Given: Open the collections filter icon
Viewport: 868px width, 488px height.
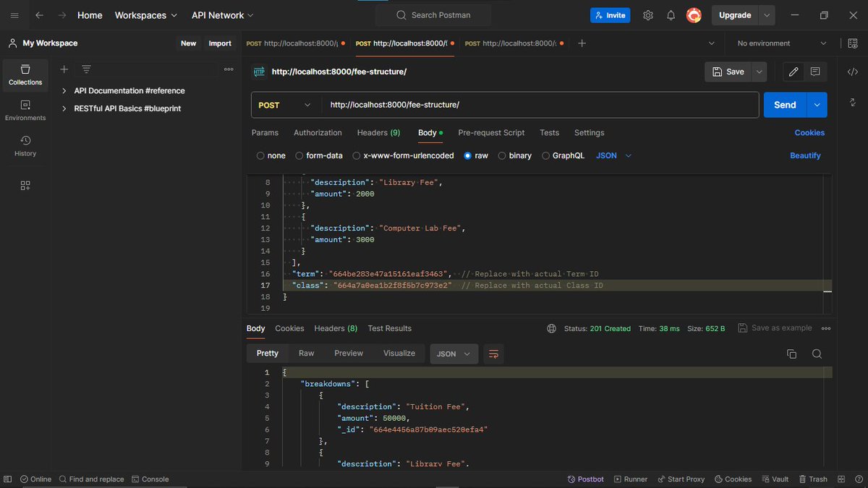Looking at the screenshot, I should pos(86,69).
